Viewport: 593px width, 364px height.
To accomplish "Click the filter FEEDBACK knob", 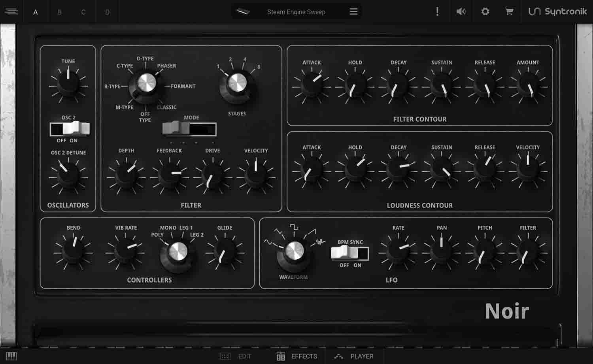I will pos(170,175).
